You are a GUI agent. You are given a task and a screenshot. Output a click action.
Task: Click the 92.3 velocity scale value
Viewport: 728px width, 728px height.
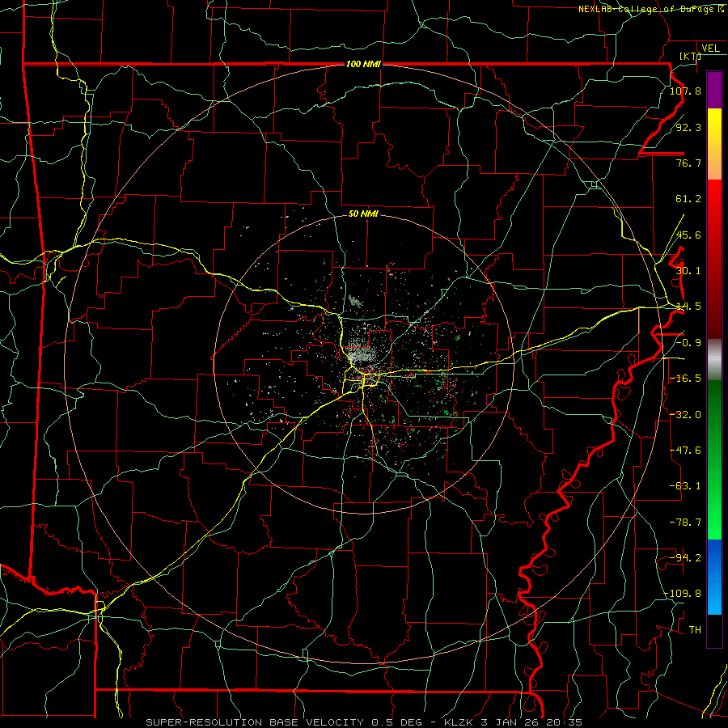pyautogui.click(x=688, y=127)
